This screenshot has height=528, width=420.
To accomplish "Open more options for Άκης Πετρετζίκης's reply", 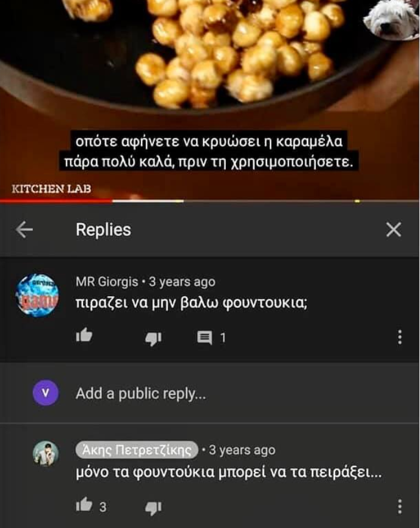I will (x=400, y=506).
